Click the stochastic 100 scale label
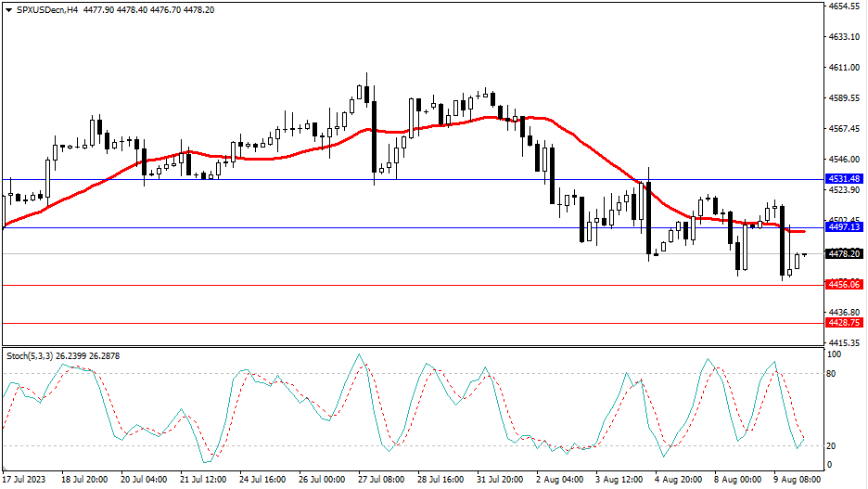This screenshot has width=868, height=489. pos(834,354)
